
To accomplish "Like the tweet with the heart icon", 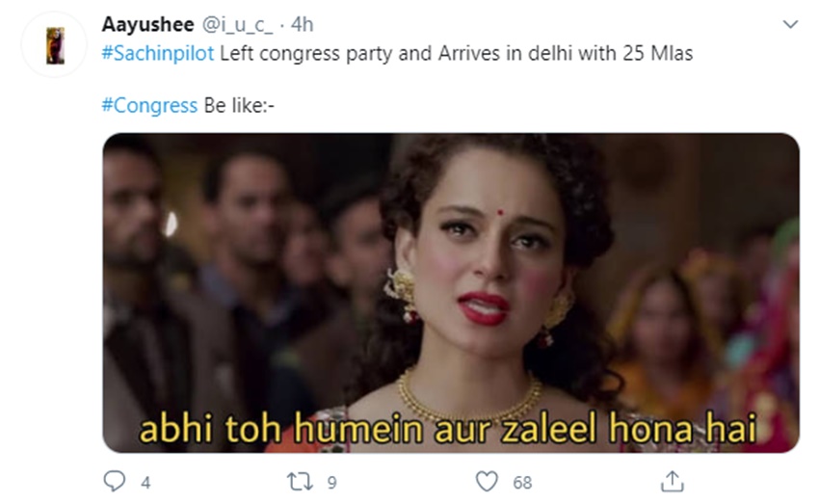I will (487, 482).
